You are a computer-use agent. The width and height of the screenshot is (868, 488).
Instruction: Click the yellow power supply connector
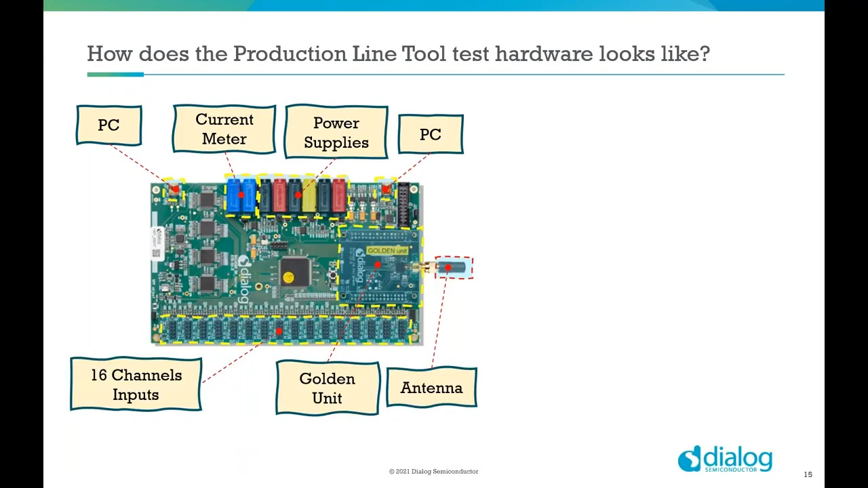coord(309,195)
